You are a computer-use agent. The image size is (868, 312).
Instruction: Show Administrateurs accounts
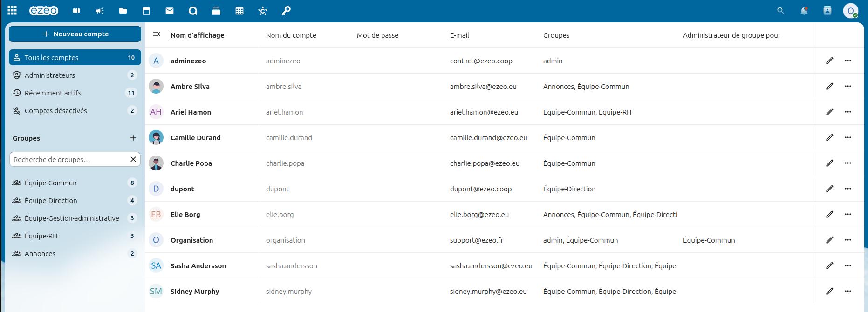coord(75,75)
